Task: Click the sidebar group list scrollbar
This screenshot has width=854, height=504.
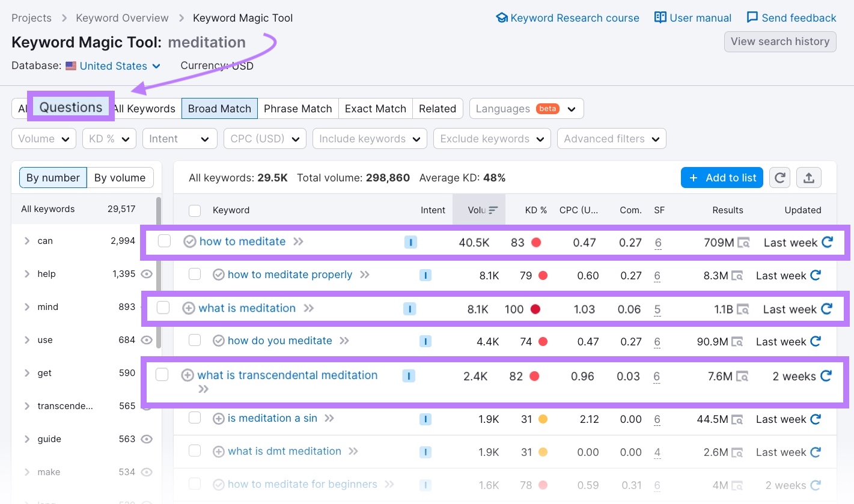Action: point(159,270)
